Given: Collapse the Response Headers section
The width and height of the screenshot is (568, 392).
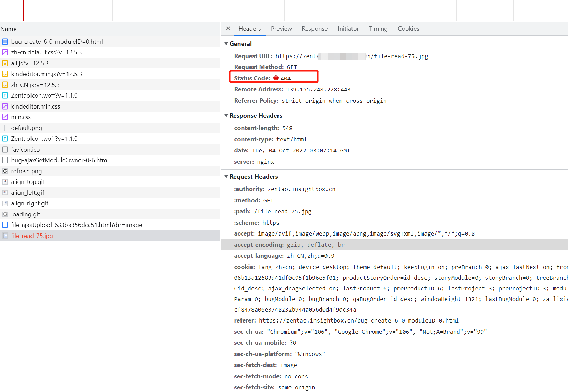Looking at the screenshot, I should click(x=226, y=116).
